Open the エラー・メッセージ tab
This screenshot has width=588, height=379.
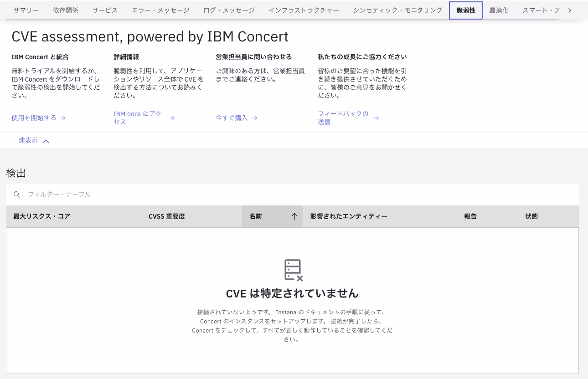coord(155,10)
